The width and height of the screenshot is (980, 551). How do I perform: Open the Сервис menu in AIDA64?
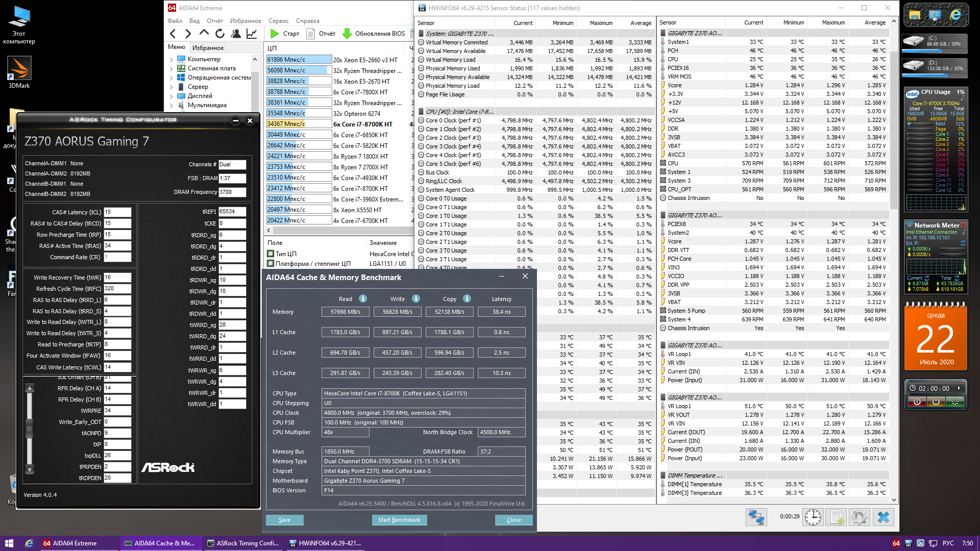(x=279, y=21)
